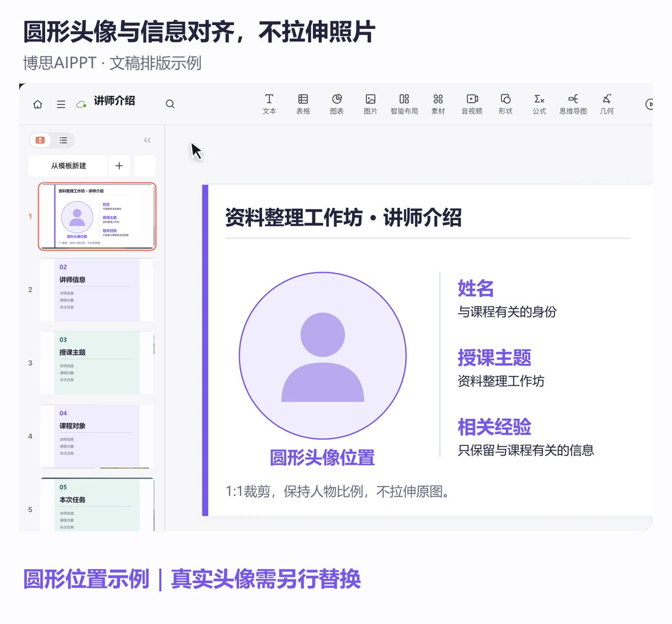The image size is (672, 624).
Task: Insert media with 音视频
Action: pos(472,104)
